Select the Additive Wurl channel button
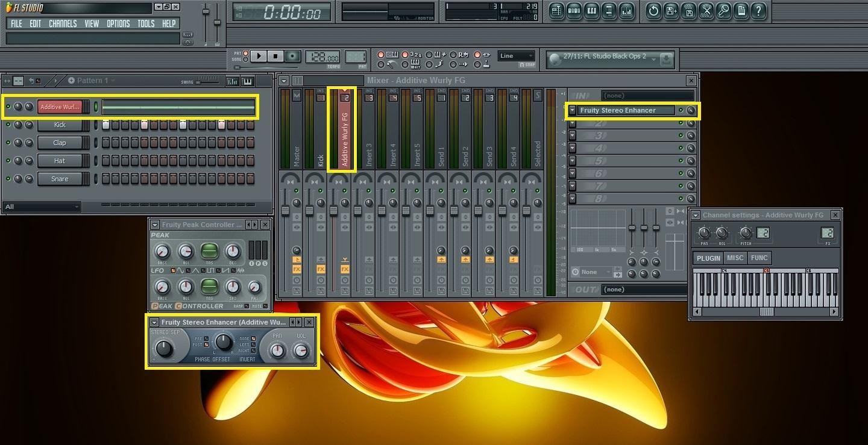The width and height of the screenshot is (868, 445). 60,107
